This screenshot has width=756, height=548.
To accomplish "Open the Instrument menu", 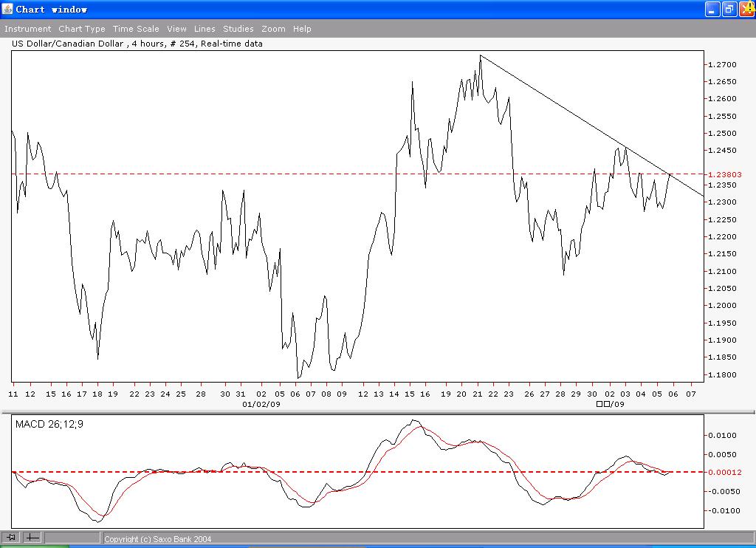I will tap(27, 29).
